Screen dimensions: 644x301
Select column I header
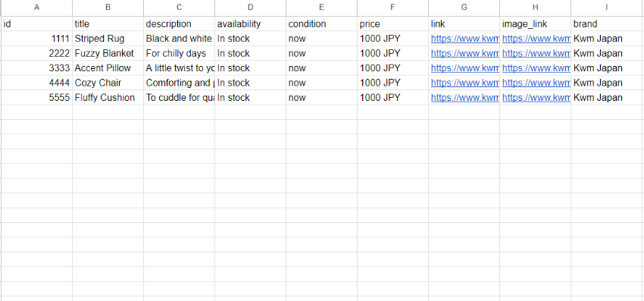click(607, 8)
